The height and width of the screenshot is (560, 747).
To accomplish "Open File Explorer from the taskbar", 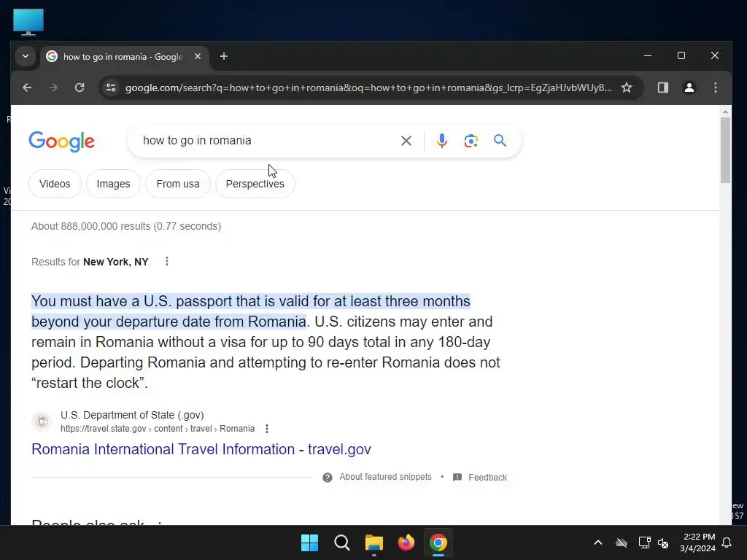I will click(x=374, y=542).
